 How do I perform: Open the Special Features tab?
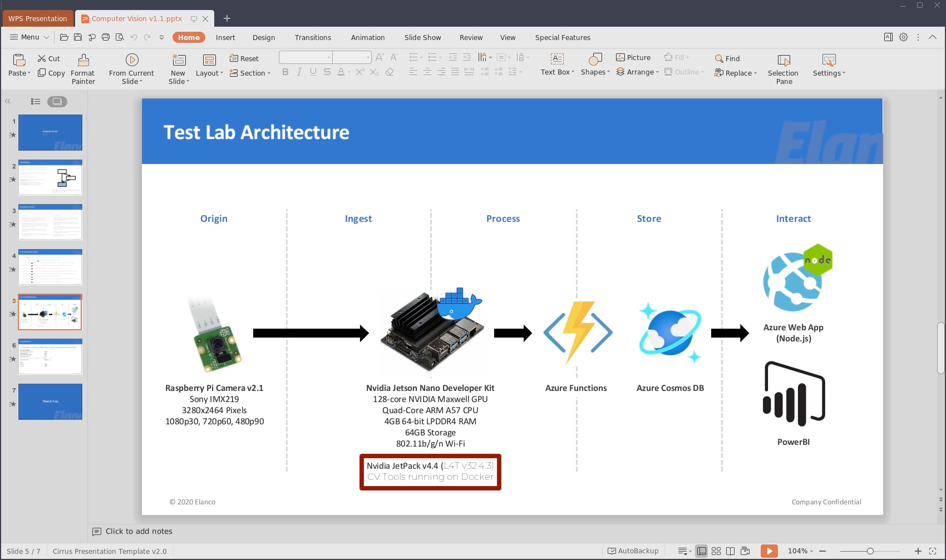click(563, 37)
